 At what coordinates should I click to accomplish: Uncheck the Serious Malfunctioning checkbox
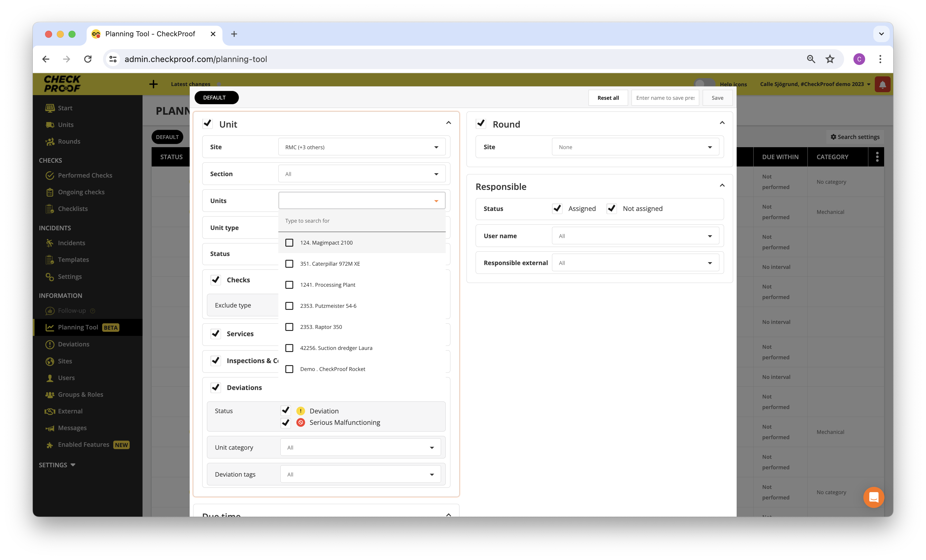point(286,422)
